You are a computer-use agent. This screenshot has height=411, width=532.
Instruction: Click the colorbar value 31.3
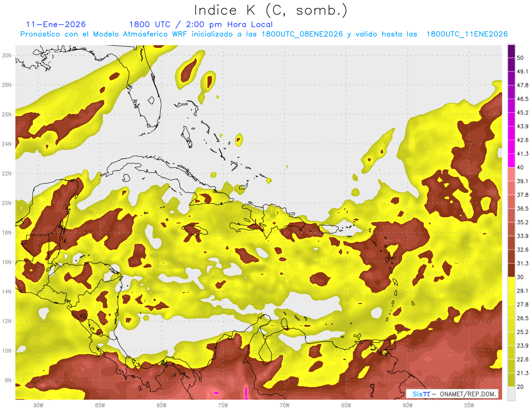coord(523,263)
